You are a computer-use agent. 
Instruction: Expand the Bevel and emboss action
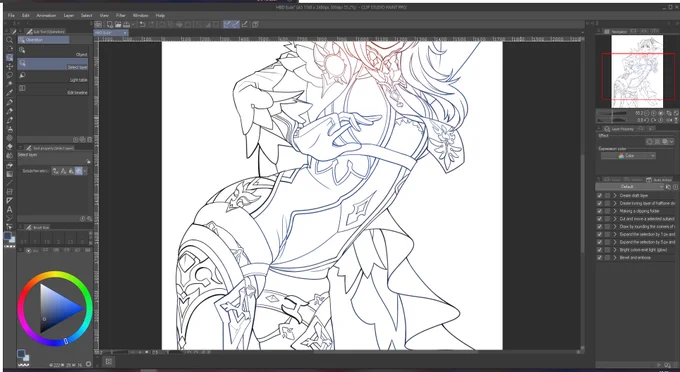(615, 258)
